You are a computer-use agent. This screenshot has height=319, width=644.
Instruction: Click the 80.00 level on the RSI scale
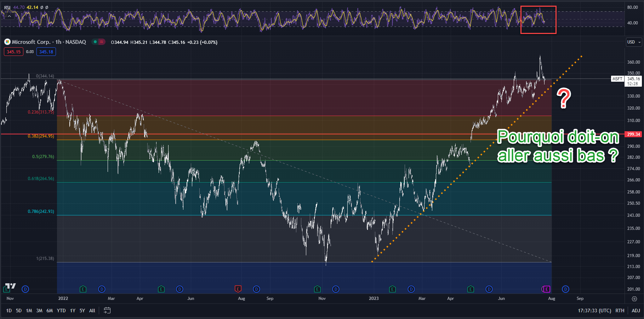point(633,7)
